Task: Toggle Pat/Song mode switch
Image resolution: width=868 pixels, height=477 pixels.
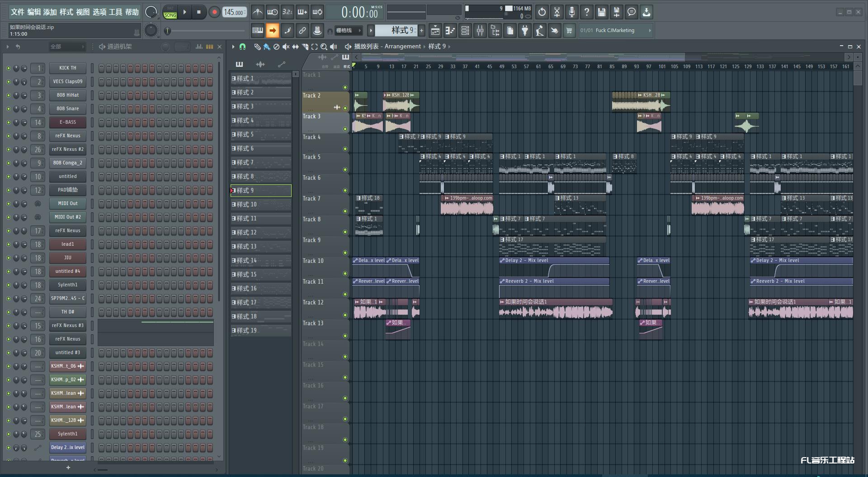Action: click(x=170, y=12)
